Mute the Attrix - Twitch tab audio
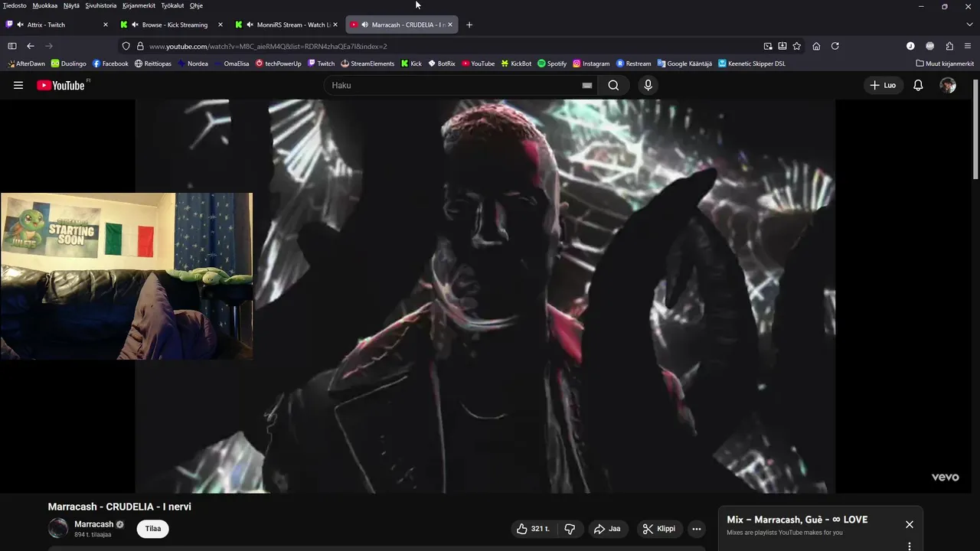Screen dimensions: 980x551 click(20, 24)
